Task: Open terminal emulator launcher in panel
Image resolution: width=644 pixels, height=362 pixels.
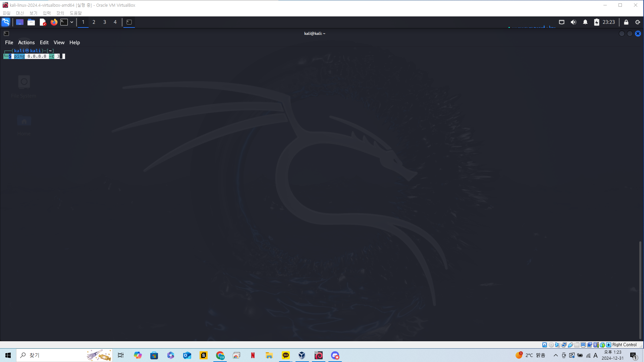Action: [x=64, y=22]
